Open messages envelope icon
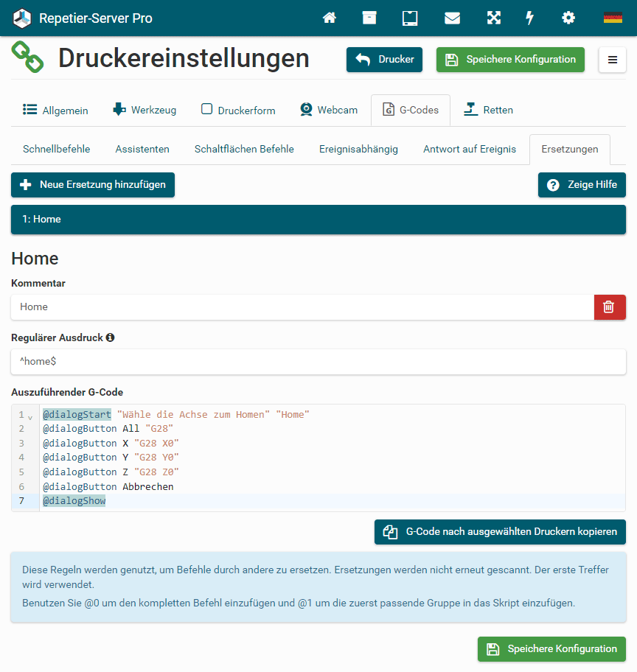 click(x=452, y=18)
